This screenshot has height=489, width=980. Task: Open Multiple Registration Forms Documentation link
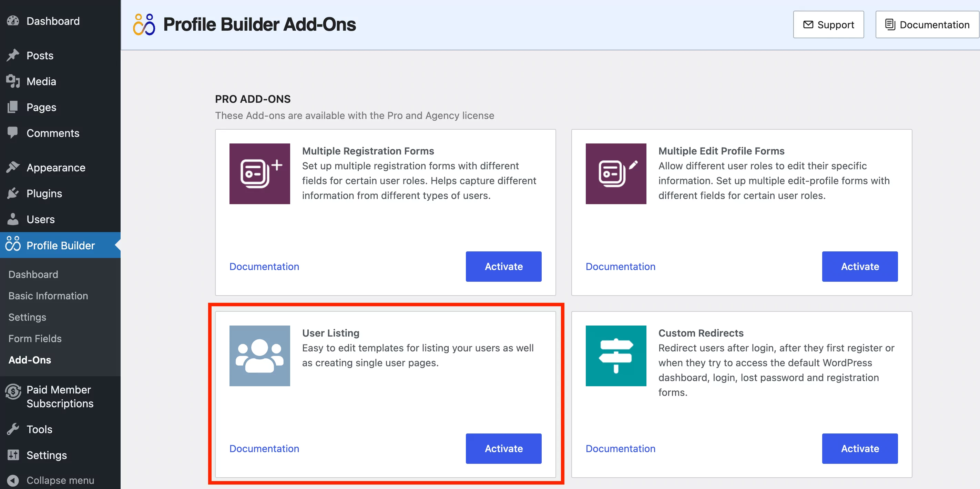(264, 266)
